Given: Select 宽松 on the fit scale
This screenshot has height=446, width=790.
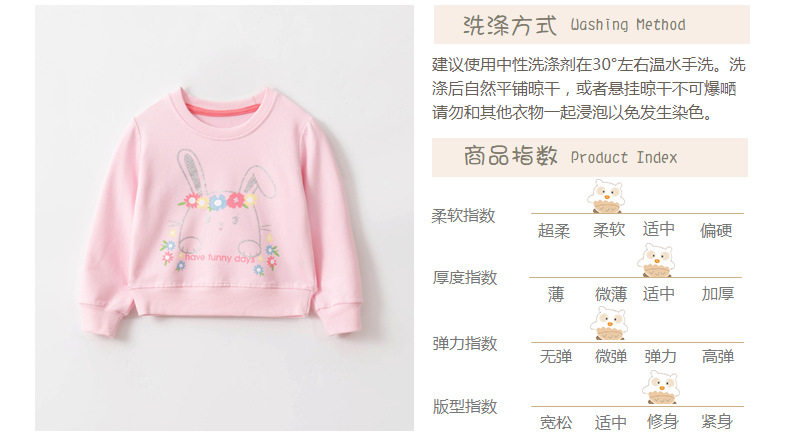Looking at the screenshot, I should 556,422.
